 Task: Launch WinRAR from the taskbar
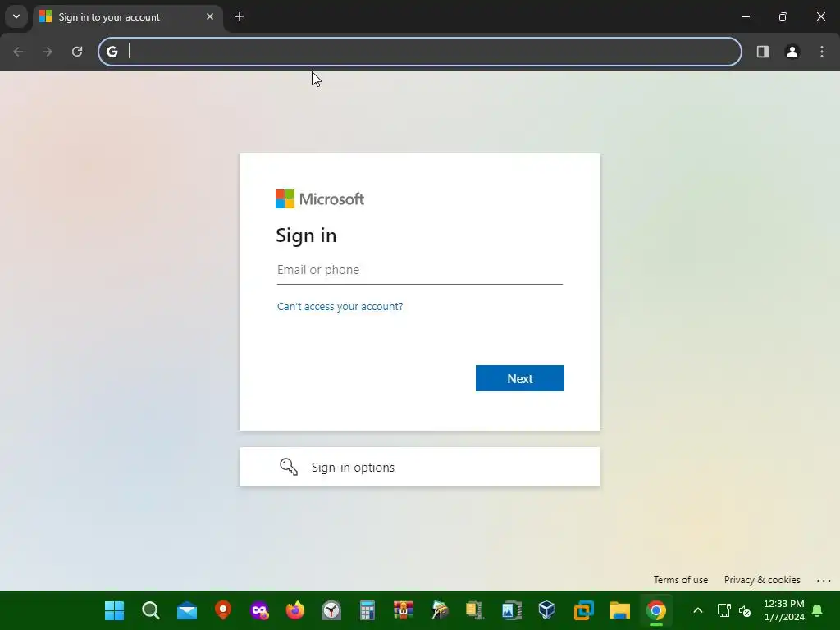pos(404,610)
